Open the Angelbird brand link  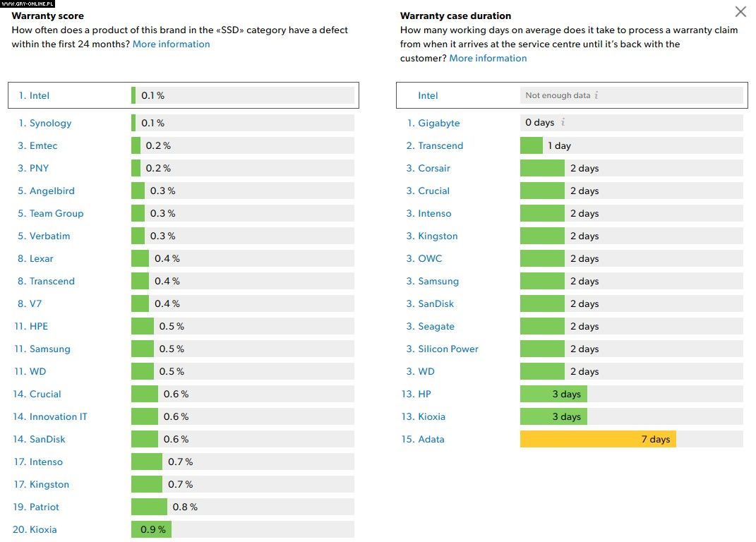[x=52, y=191]
